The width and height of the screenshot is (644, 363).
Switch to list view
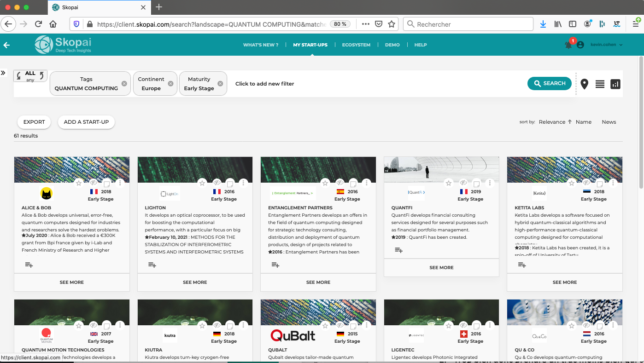pyautogui.click(x=600, y=84)
